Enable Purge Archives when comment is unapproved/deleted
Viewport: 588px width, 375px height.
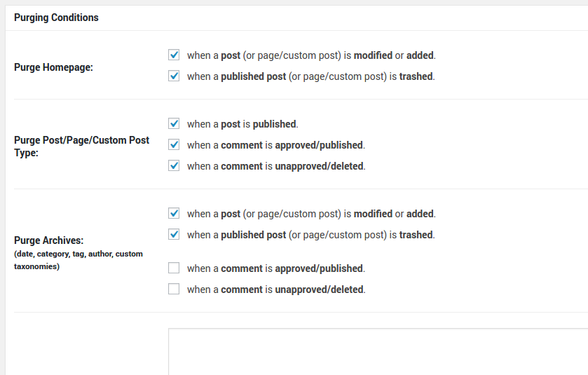pos(174,289)
